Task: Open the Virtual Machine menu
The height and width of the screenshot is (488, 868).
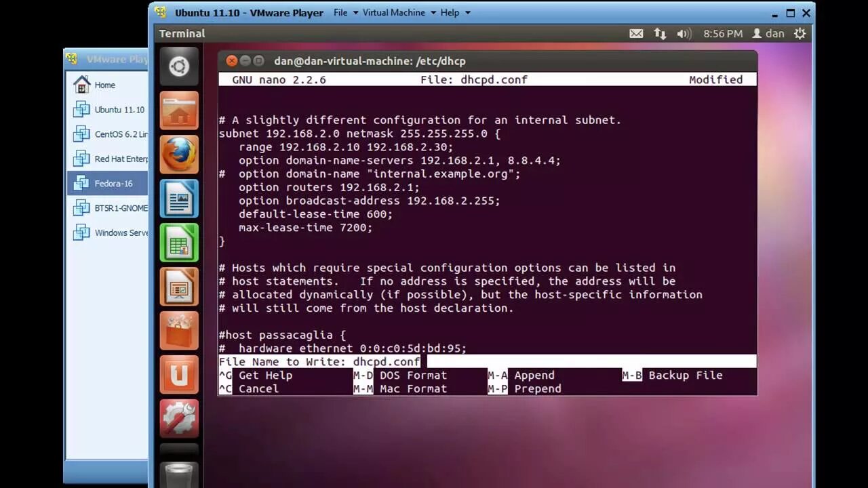Action: pos(398,12)
